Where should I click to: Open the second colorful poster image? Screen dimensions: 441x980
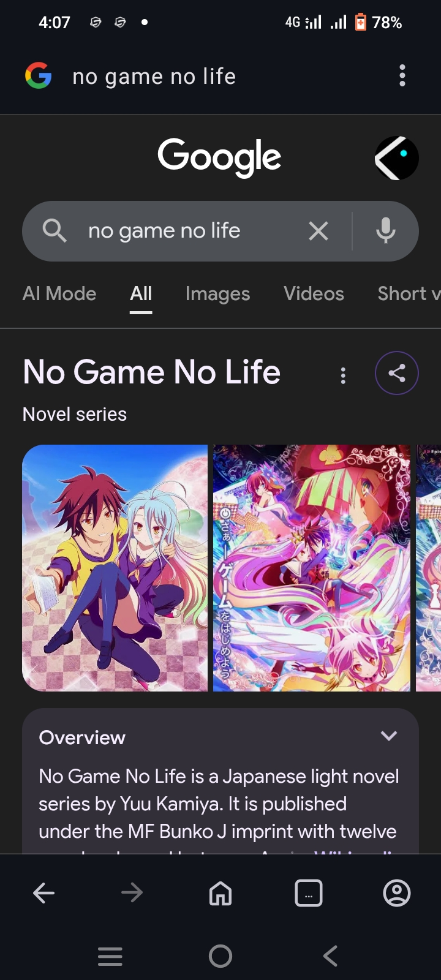point(312,568)
